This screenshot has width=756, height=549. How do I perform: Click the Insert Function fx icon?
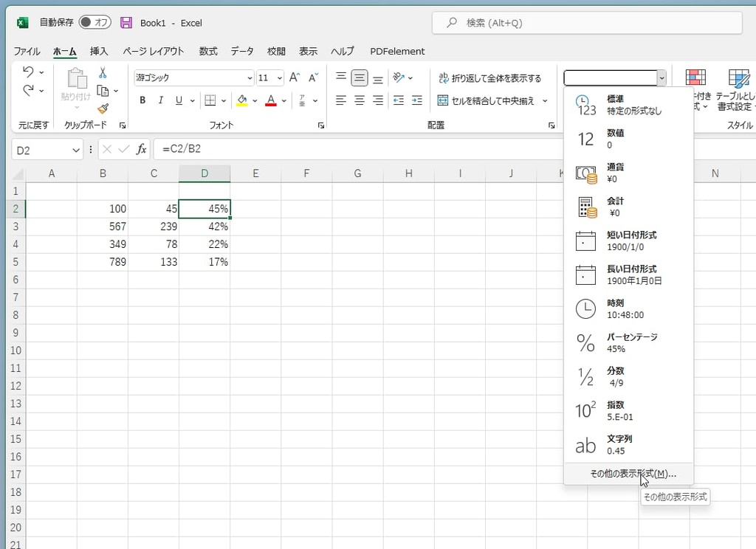coord(141,149)
